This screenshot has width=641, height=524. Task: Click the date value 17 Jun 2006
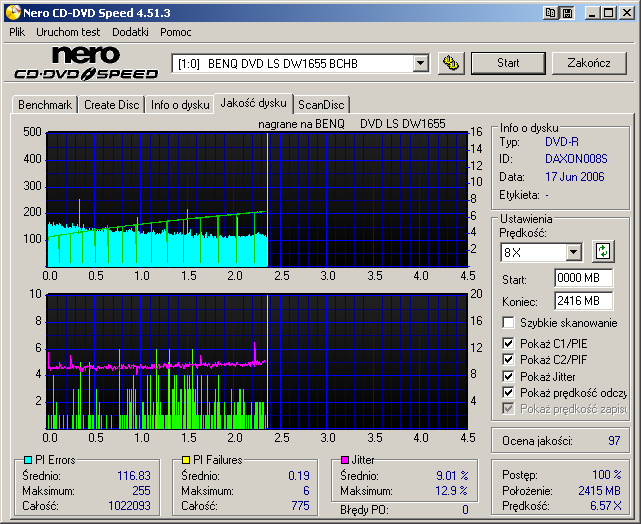tap(574, 177)
